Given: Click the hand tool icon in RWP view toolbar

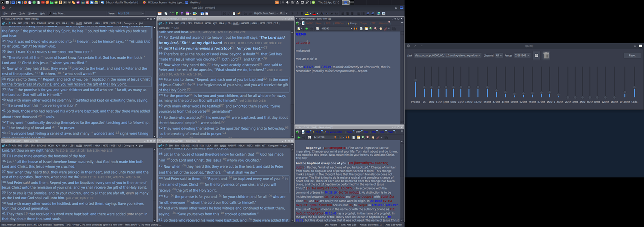Looking at the screenshot, I should (x=373, y=137).
